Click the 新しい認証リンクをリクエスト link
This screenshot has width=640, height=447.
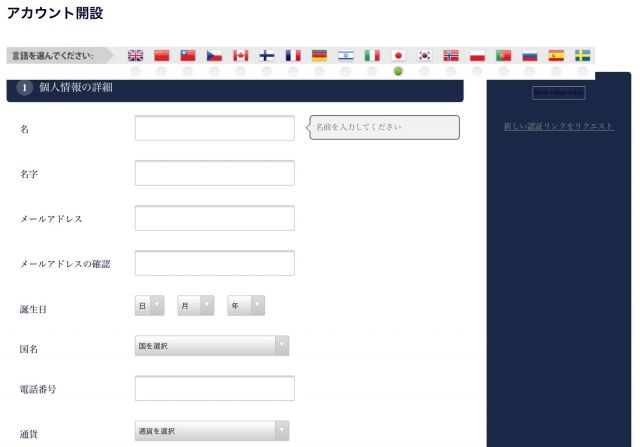(x=558, y=126)
